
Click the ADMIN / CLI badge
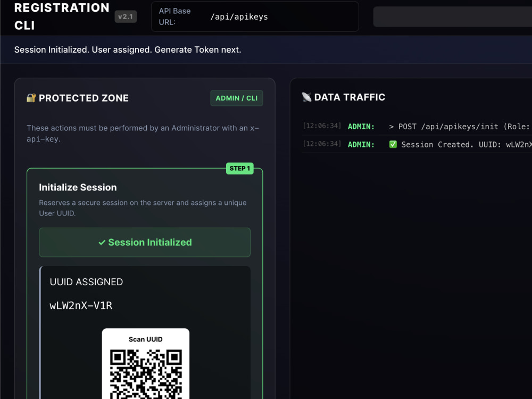(237, 98)
